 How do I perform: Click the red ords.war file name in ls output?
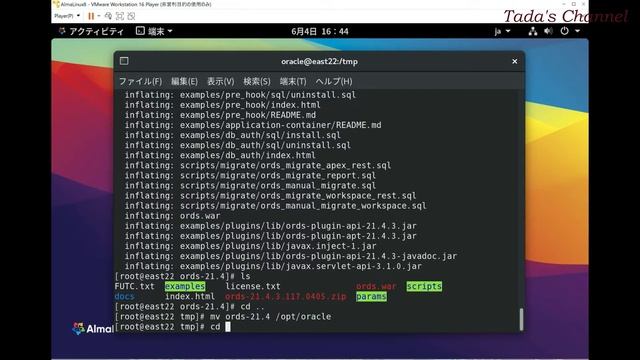[x=376, y=286]
